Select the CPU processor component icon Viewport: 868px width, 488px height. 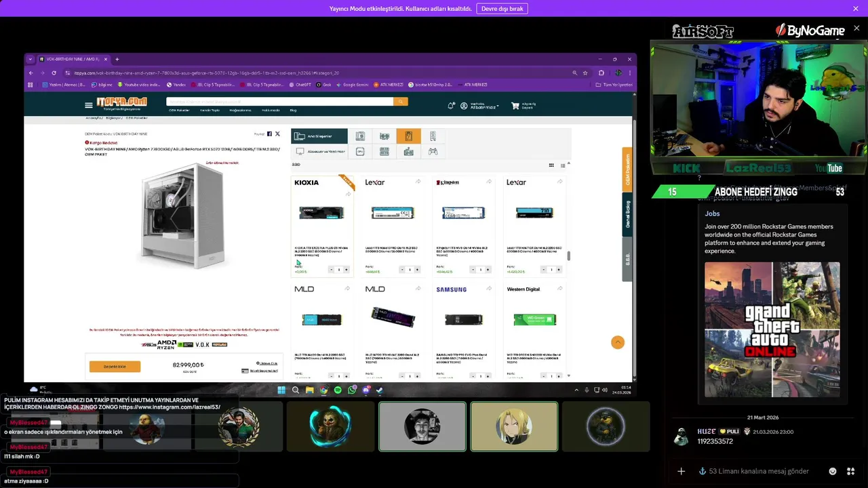360,152
